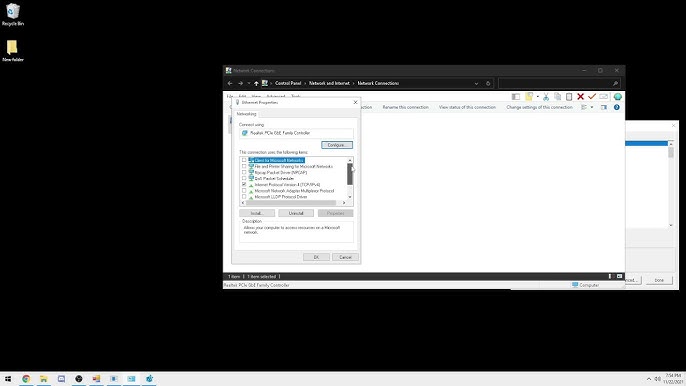The height and width of the screenshot is (386, 686).
Task: Click the Cut scissors toolbar icon
Action: pos(546,97)
